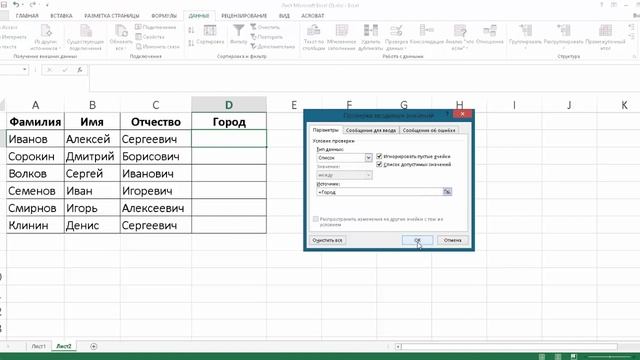Click cell containing 'Денис'

pos(92,225)
